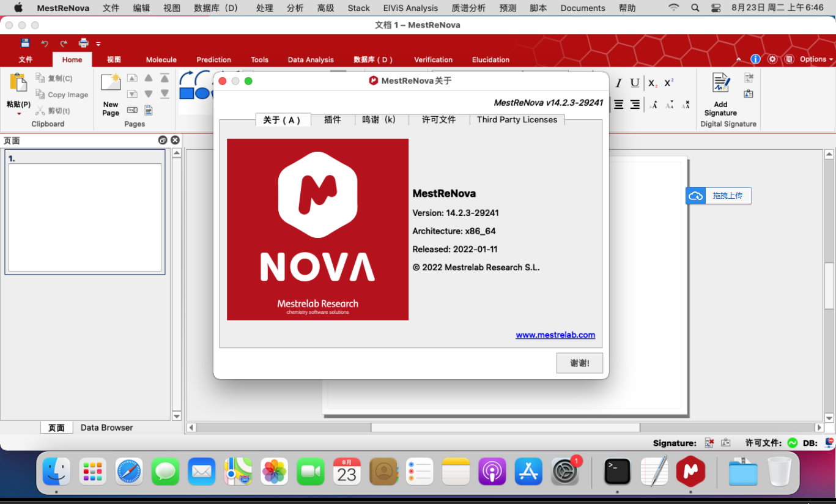Click the DB connection icon in status bar
836x504 pixels.
tap(829, 442)
